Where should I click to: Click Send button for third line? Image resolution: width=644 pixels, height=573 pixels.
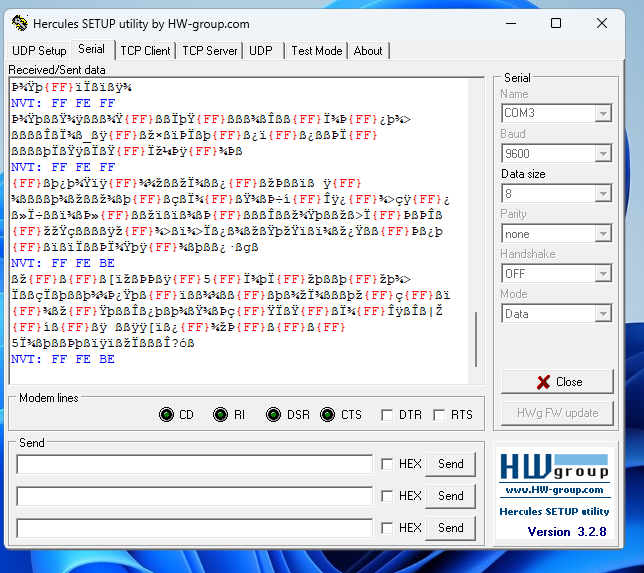pyautogui.click(x=451, y=528)
